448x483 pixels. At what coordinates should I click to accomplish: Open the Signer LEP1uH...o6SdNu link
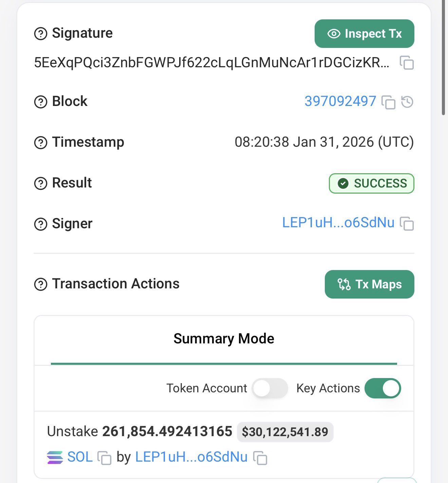pos(338,223)
